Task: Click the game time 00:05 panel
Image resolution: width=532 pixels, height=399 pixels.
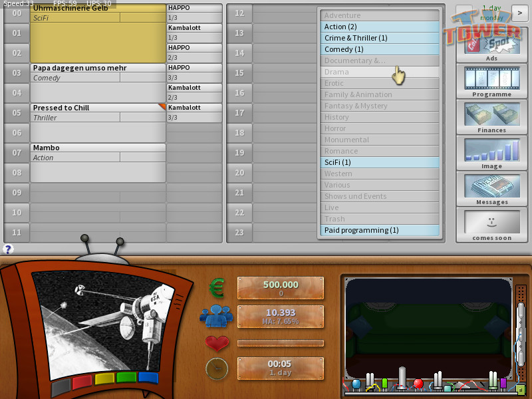Action: [x=281, y=368]
